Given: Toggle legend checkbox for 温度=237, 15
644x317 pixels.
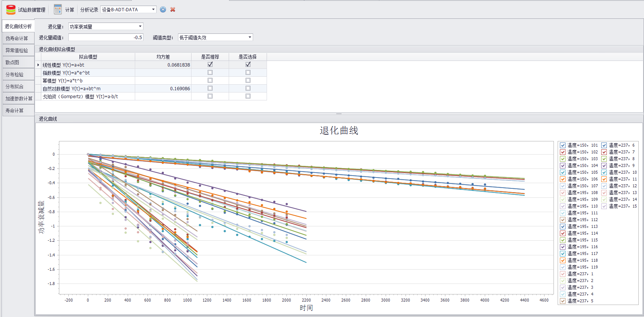Looking at the screenshot, I should (x=604, y=206).
